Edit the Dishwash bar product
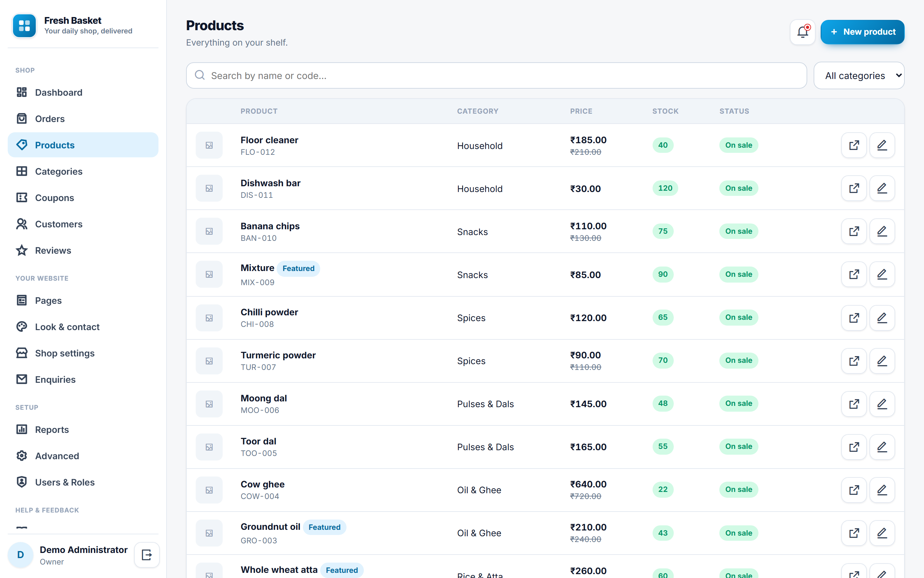 point(882,188)
